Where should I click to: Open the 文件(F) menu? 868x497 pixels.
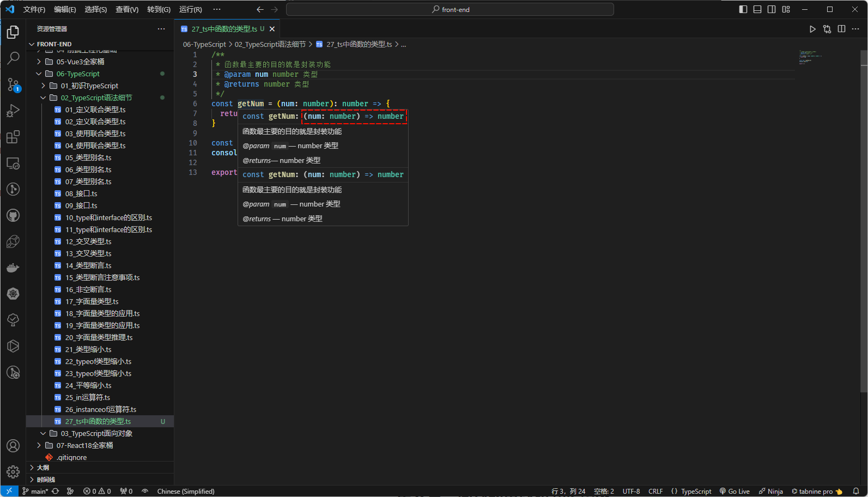click(x=34, y=9)
